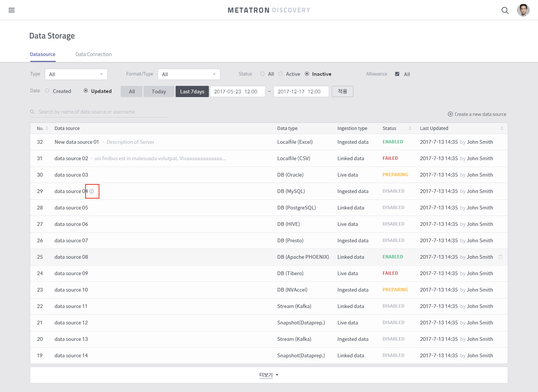
Task: Click the plus icon for new data source
Action: [x=450, y=114]
